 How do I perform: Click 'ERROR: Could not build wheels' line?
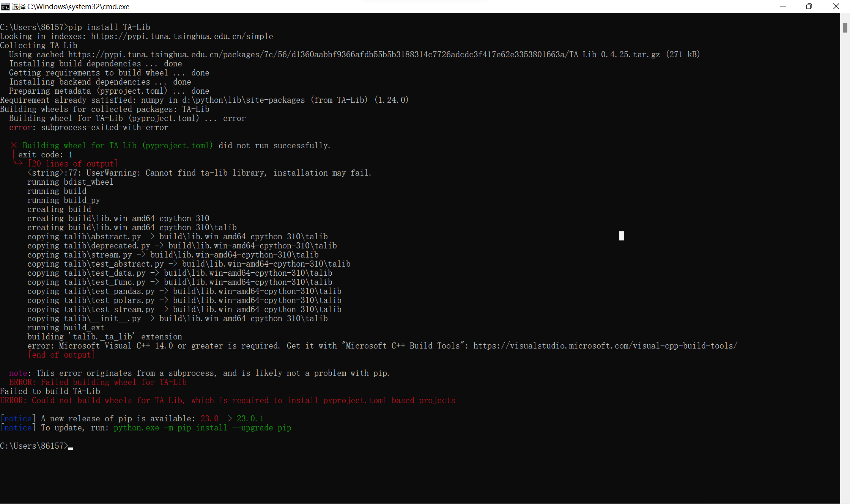[x=228, y=400]
